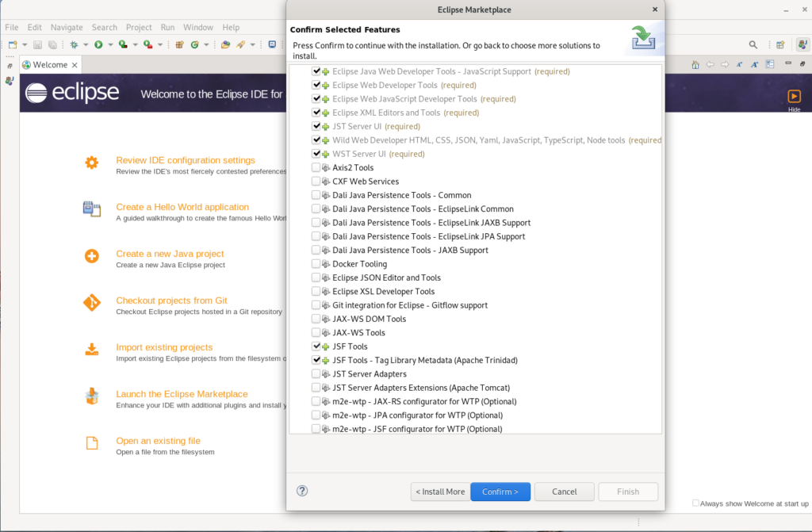Check the JST Server Adapters checkbox
Screen dimensions: 812x532
pyautogui.click(x=316, y=373)
